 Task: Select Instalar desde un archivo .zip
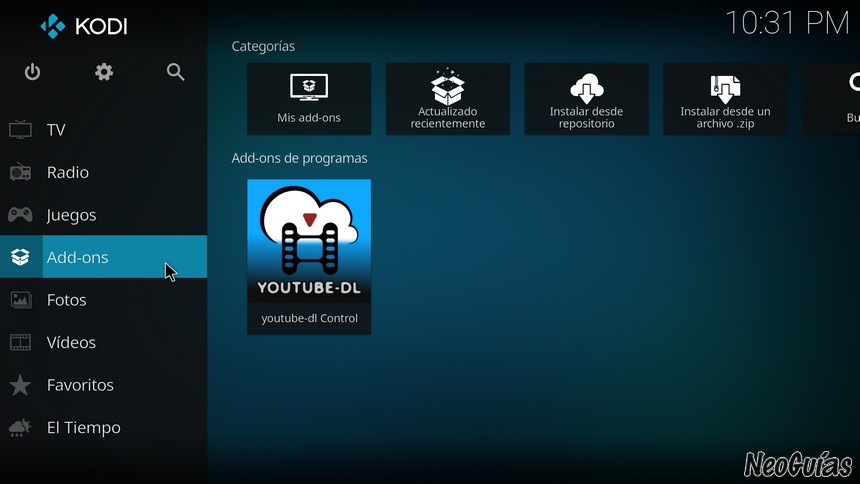pos(725,99)
